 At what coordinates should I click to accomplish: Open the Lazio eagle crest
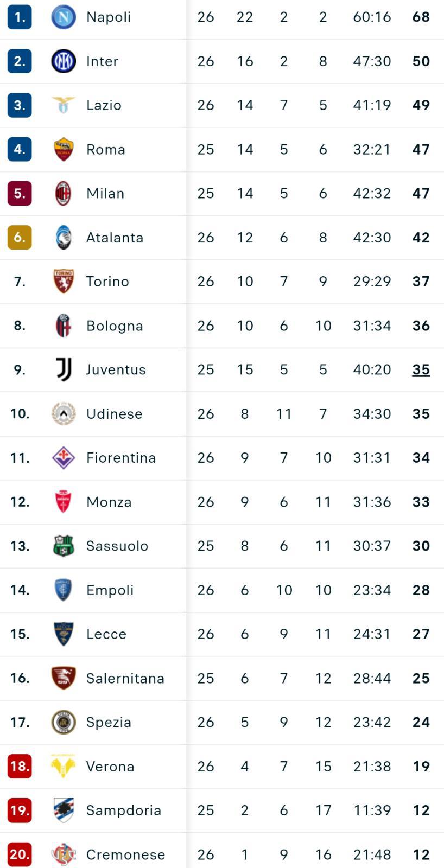(x=64, y=105)
